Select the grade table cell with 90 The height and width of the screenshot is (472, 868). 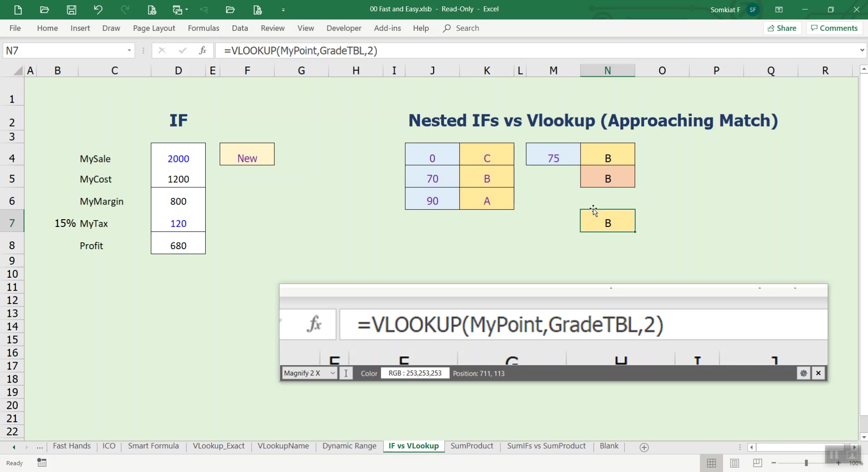(432, 199)
